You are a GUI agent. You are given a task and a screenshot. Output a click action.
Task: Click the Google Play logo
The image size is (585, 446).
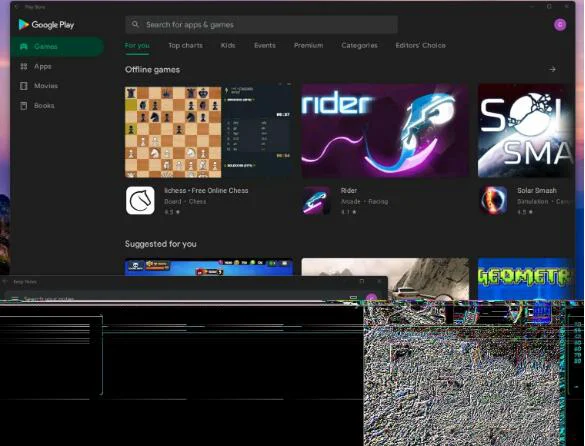click(46, 25)
